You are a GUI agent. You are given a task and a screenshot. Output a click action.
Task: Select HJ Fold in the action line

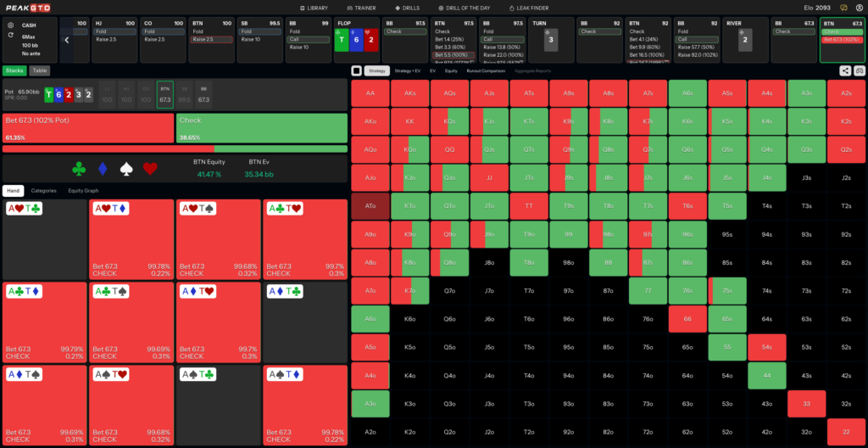coord(114,31)
